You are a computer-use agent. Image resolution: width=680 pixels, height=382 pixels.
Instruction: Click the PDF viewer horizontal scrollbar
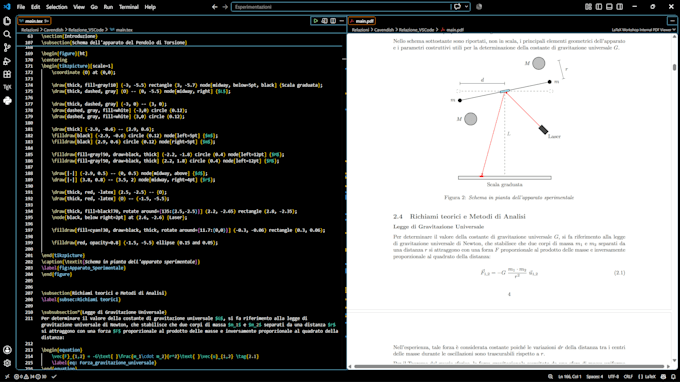(x=509, y=366)
